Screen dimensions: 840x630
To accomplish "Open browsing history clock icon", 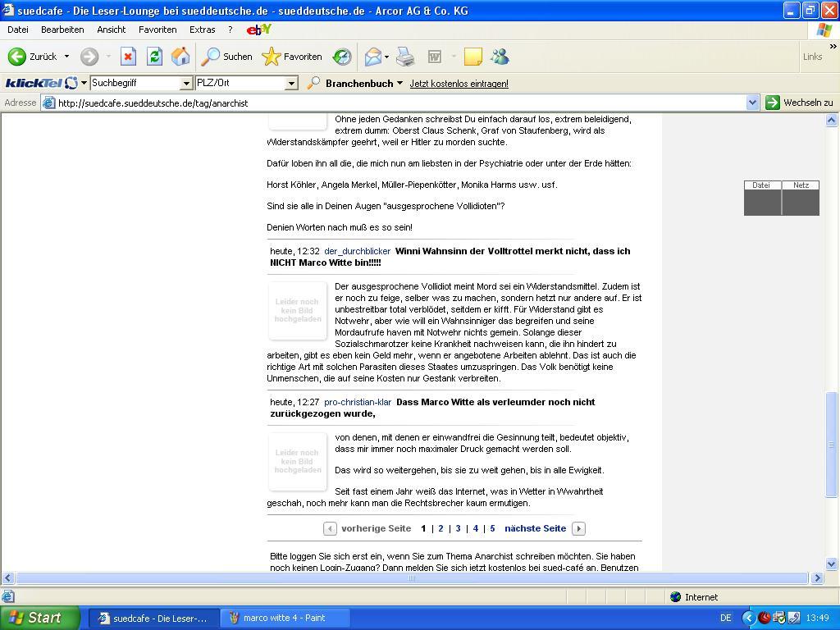I will [342, 57].
